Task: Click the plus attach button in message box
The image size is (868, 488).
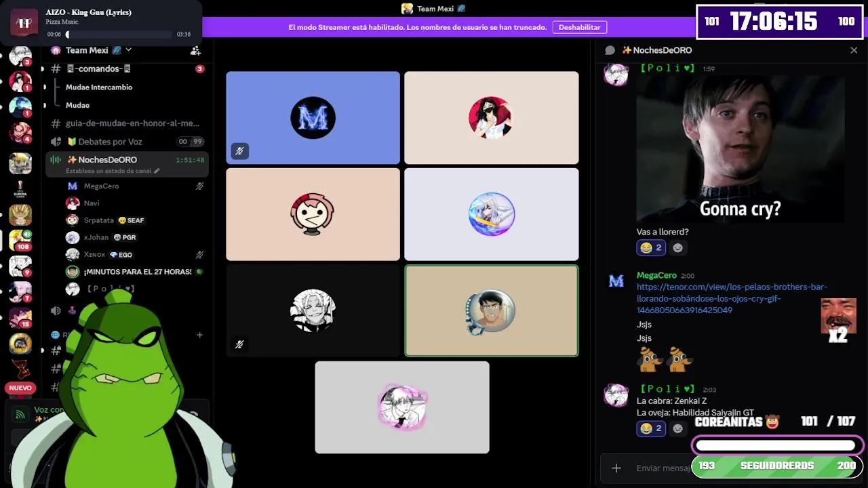Action: [x=616, y=468]
